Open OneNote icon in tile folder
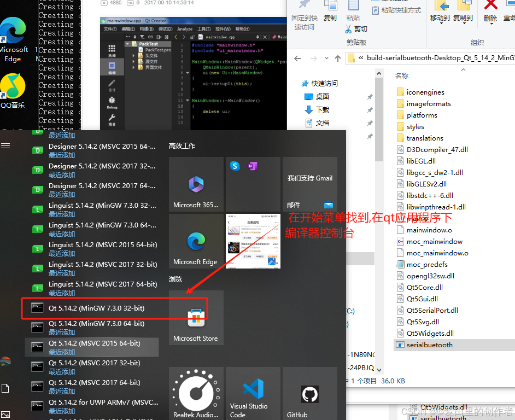The height and width of the screenshot is (420, 515). [x=252, y=166]
